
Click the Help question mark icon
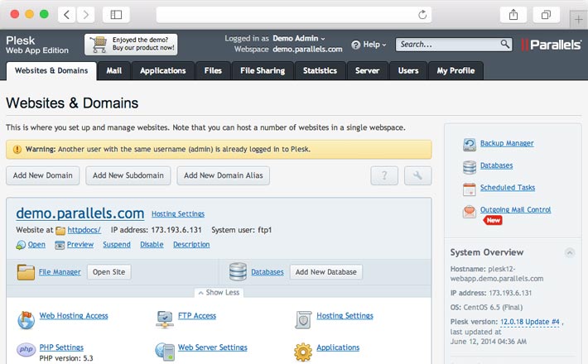(355, 45)
